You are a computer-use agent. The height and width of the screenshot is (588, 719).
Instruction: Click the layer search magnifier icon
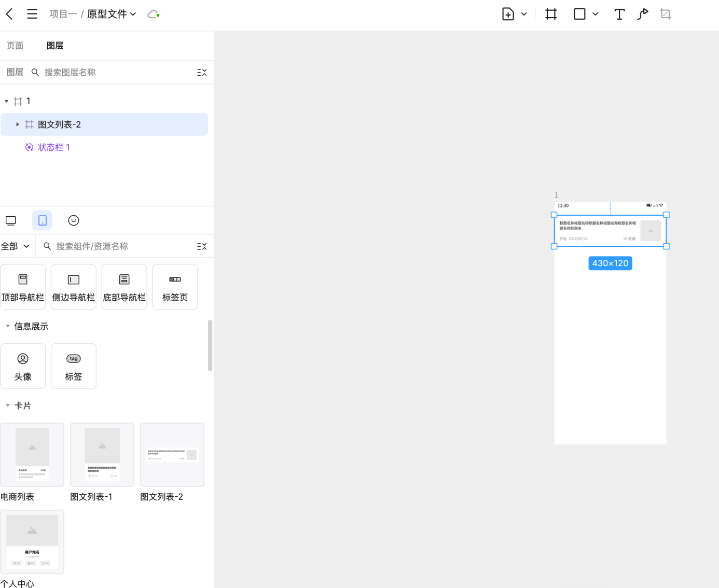35,72
